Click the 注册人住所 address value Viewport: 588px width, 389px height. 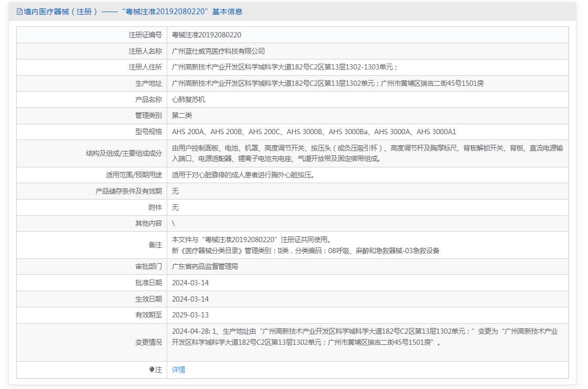point(285,67)
